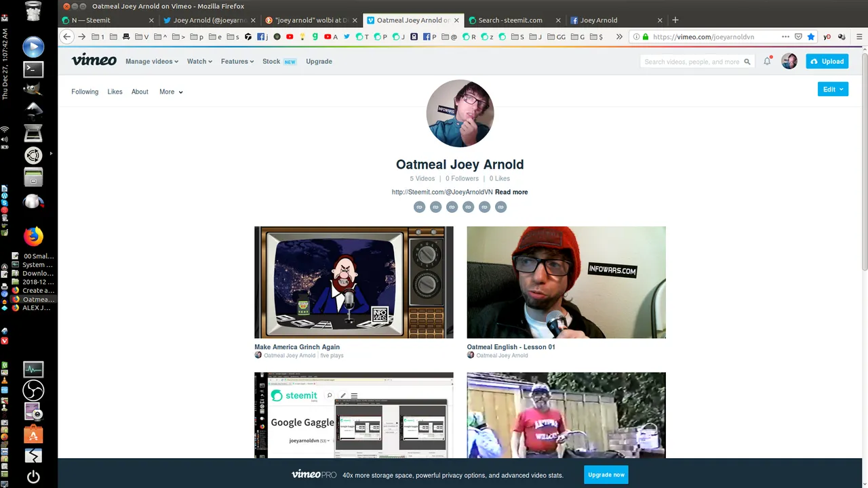Screen dimensions: 868x488
Task: Switch to the Joey Arnold Twitter tab
Action: point(208,20)
